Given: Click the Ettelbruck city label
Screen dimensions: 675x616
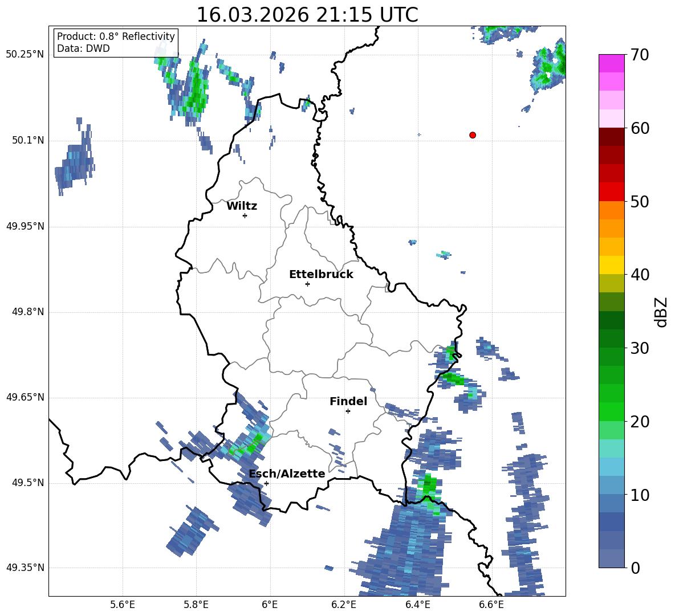Looking at the screenshot, I should [321, 275].
